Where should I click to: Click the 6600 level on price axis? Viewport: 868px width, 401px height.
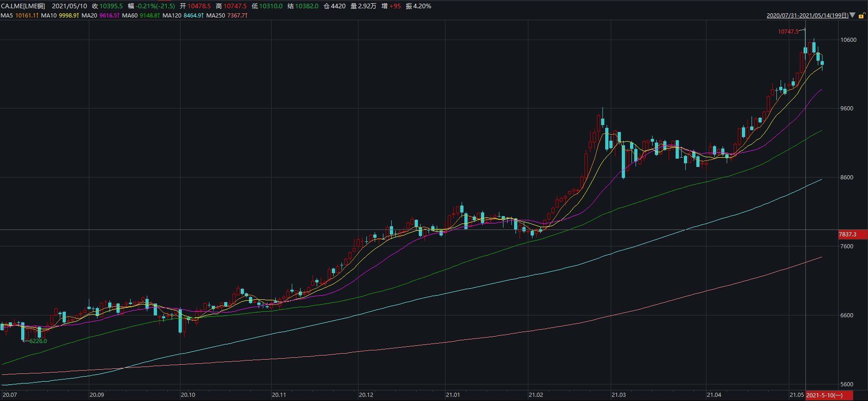(x=847, y=315)
